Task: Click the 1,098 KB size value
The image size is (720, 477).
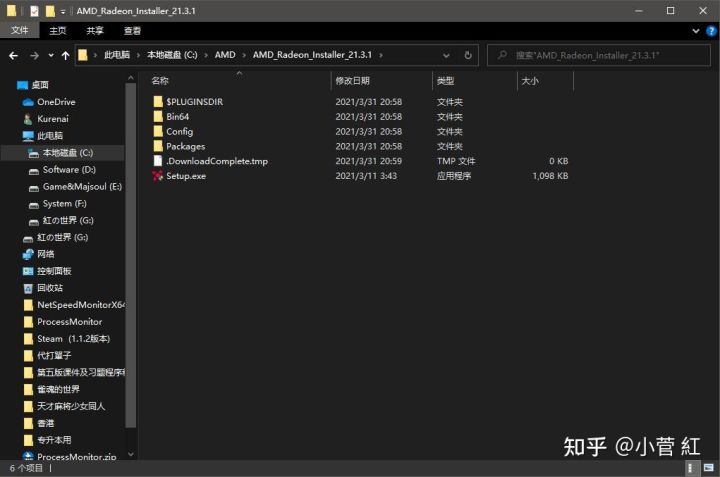Action: click(x=550, y=176)
